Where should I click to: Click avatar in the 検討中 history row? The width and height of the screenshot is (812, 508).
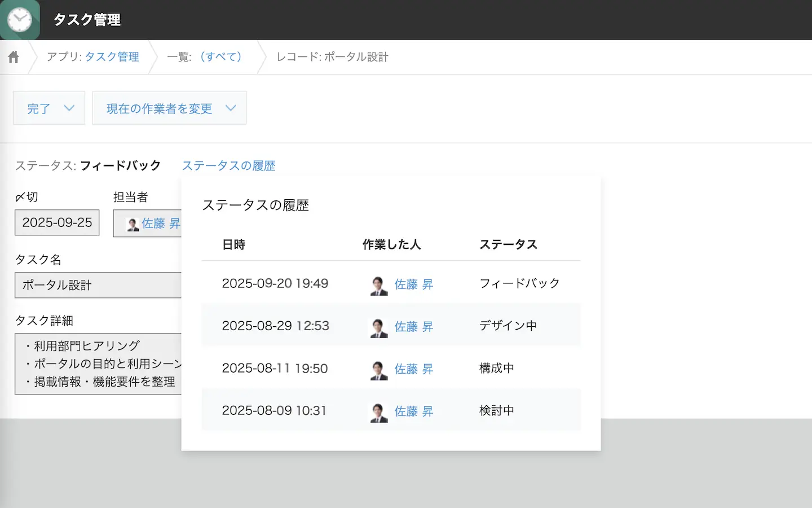coord(378,413)
